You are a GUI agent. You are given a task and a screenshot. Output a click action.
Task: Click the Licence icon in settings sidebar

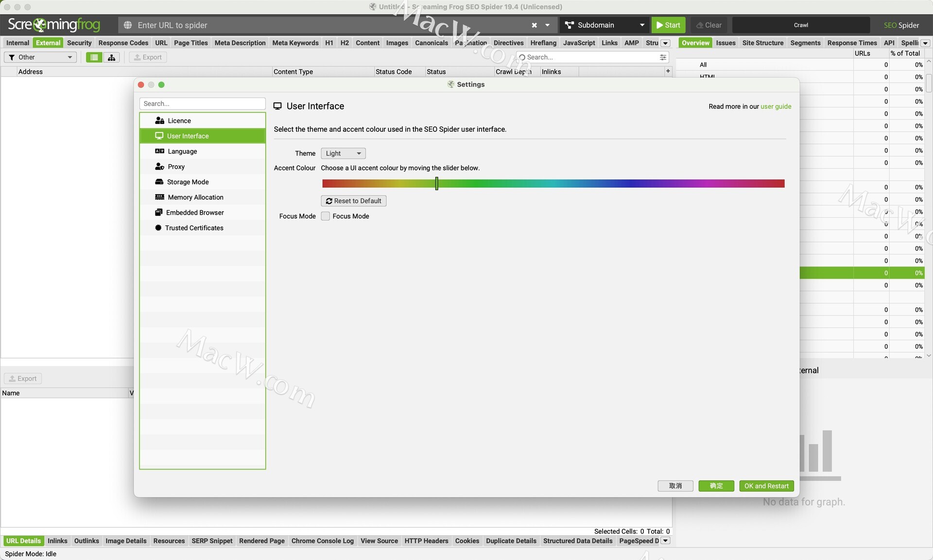(159, 120)
